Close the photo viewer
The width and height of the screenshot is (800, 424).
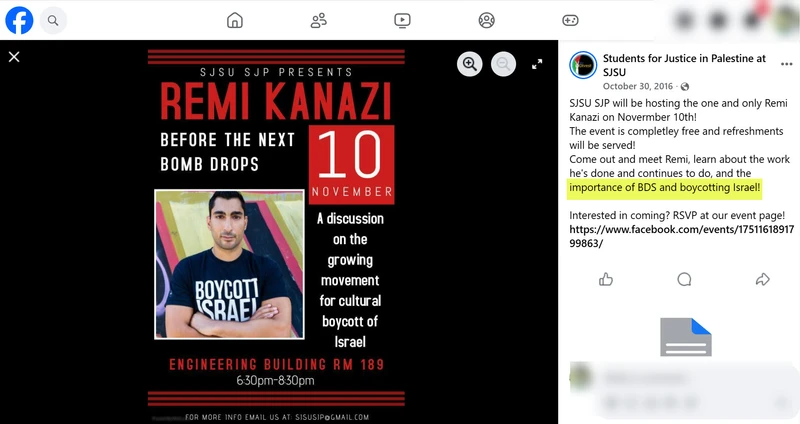[14, 57]
